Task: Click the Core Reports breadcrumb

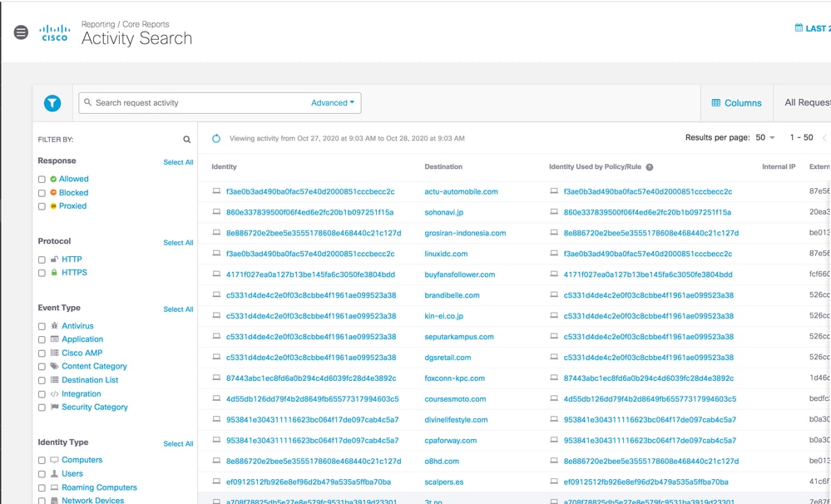Action: click(146, 24)
